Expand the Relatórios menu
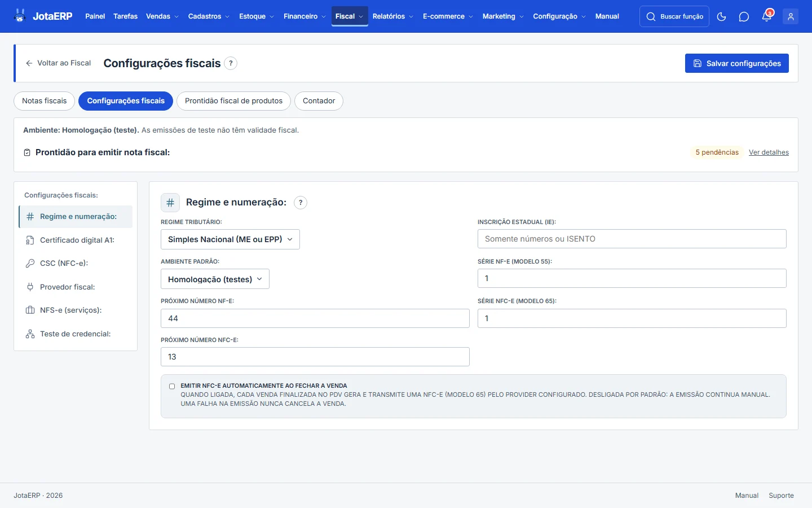The width and height of the screenshot is (812, 508). [393, 16]
